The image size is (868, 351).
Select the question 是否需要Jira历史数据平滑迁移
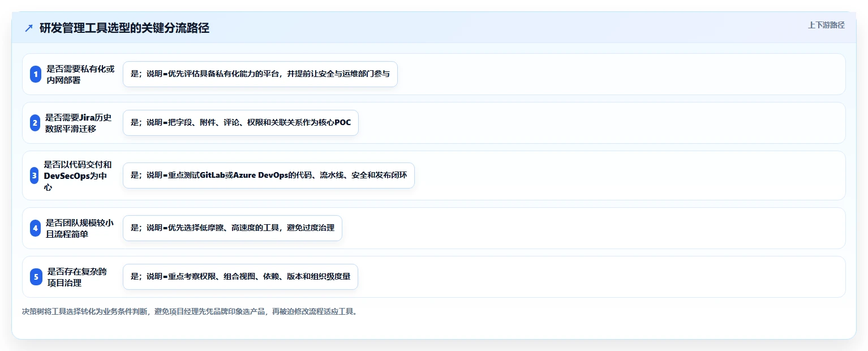[79, 123]
